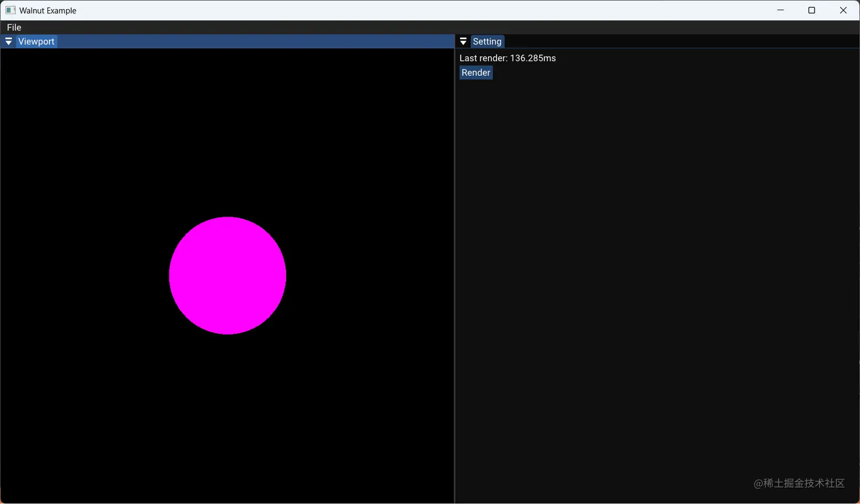Maximize the Walnut Example window

812,10
